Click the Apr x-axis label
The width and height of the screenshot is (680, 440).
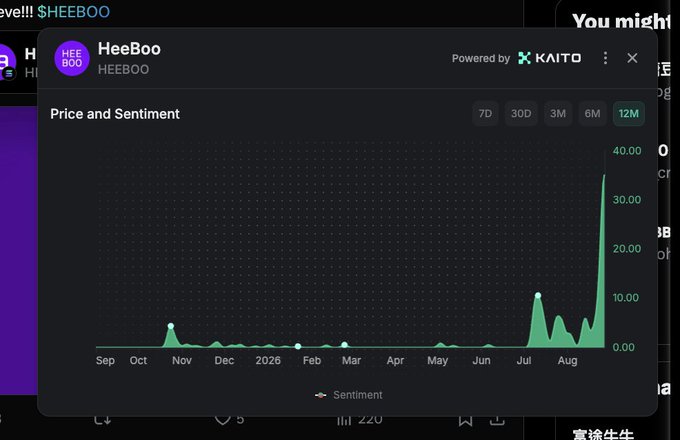click(x=396, y=361)
